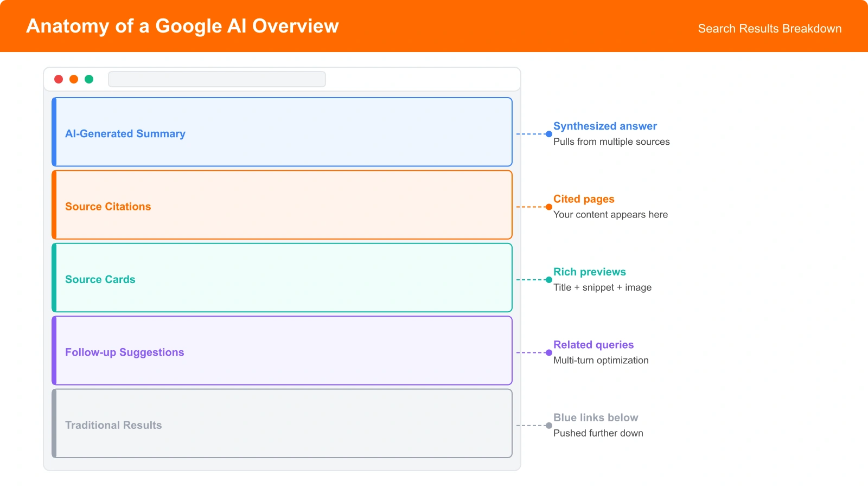Select the Traditional Results panel
Image resolution: width=868 pixels, height=488 pixels.
point(282,423)
